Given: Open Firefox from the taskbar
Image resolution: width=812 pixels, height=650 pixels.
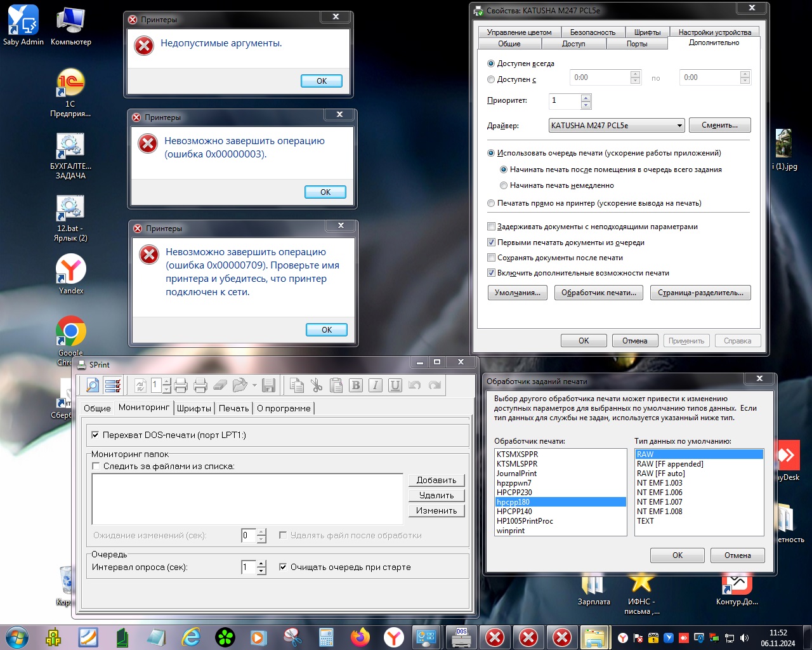Looking at the screenshot, I should click(x=360, y=637).
